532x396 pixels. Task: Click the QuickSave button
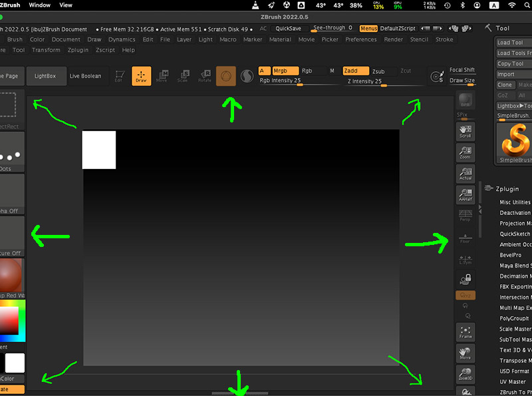[289, 29]
